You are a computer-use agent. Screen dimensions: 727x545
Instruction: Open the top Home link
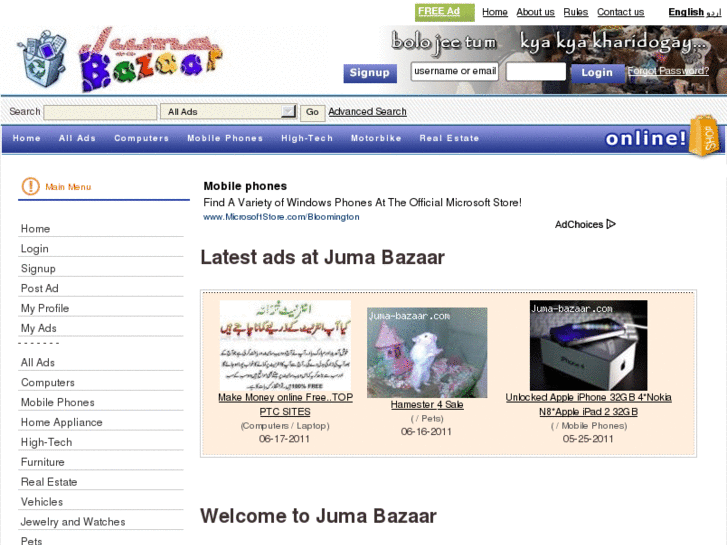495,12
